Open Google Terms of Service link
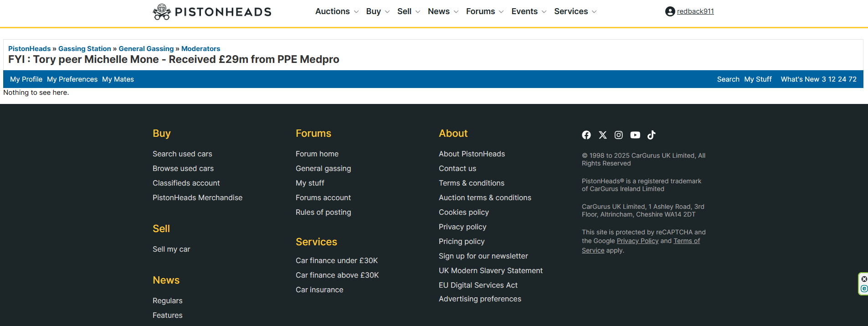 [687, 241]
